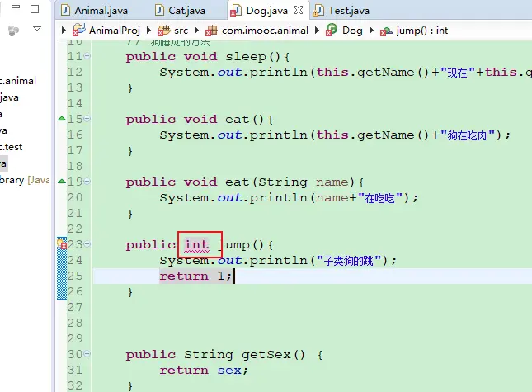Open the view menu dropdown arrow in left panel

(x=37, y=29)
